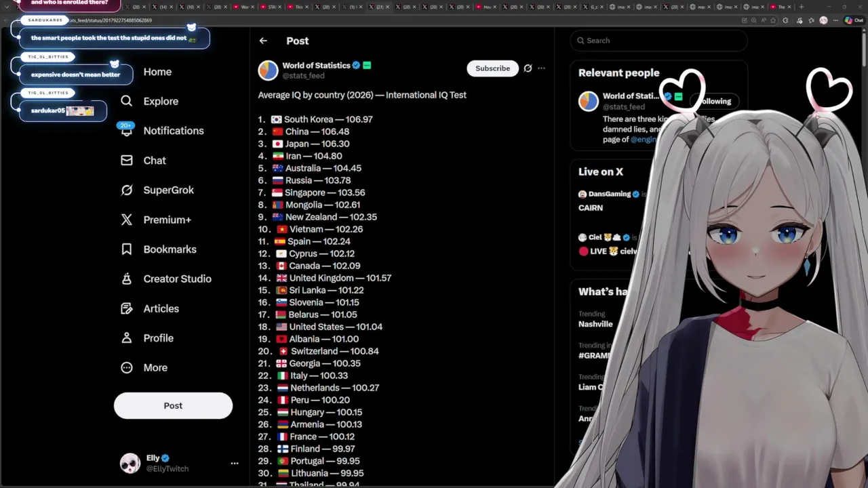Open the browser Copilot Chat button
The image size is (868, 488).
(x=854, y=20)
